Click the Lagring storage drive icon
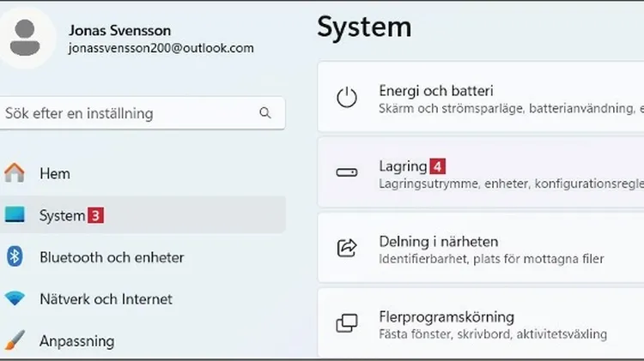Screen dimensions: 644x361 347,173
